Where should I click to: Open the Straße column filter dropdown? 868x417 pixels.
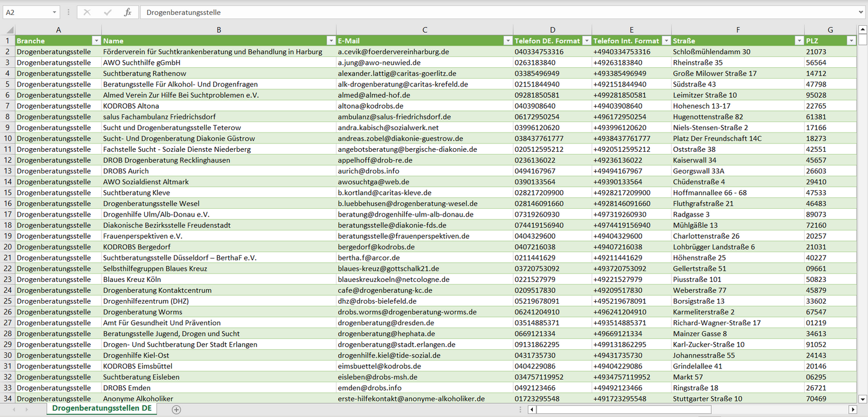tap(799, 41)
